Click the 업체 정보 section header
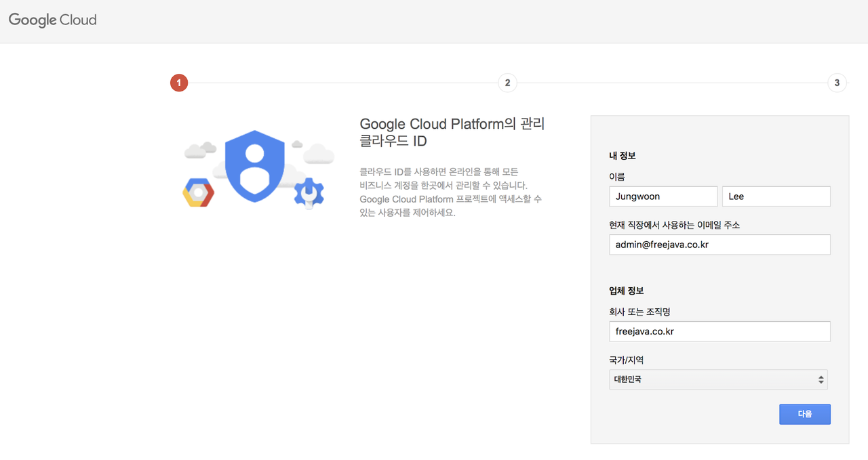 pyautogui.click(x=627, y=291)
